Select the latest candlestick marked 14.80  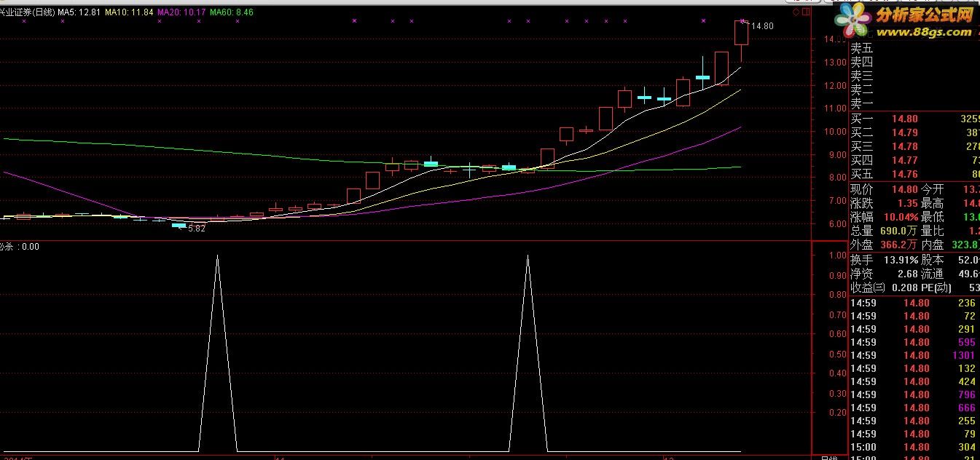742,33
